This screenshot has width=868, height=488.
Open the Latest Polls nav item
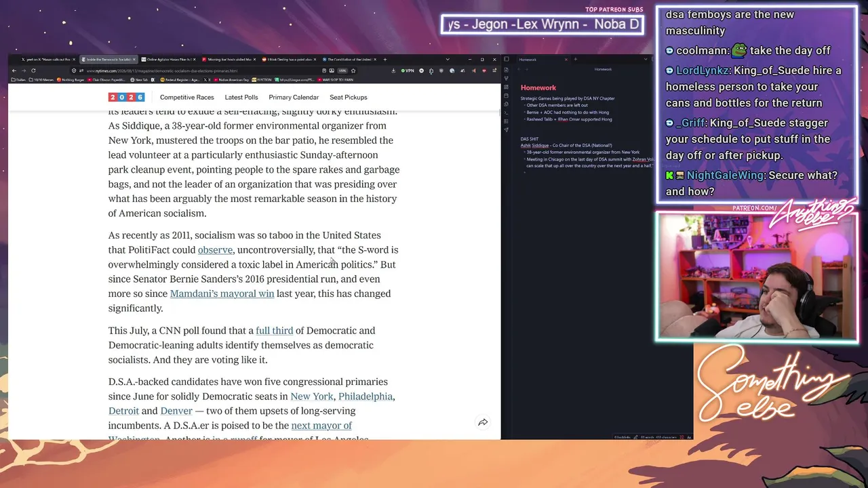pos(241,98)
